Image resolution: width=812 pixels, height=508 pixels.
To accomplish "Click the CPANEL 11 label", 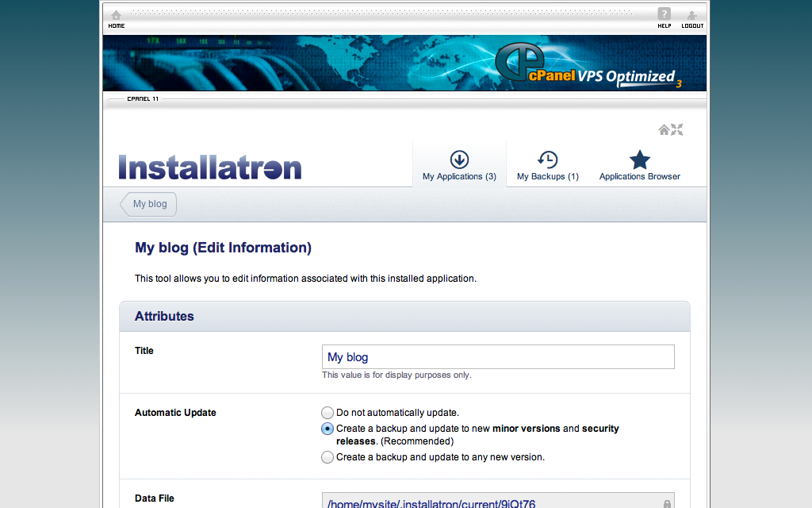I will [x=143, y=98].
